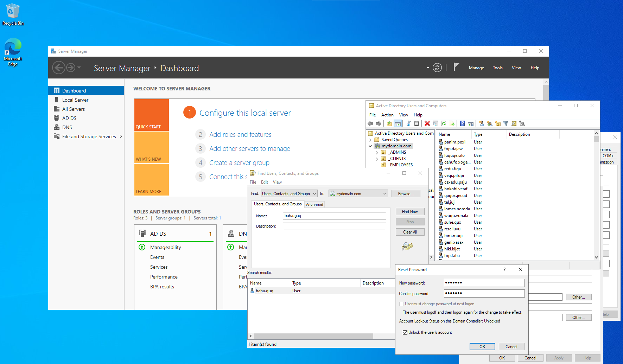Click the create new user icon

[481, 123]
